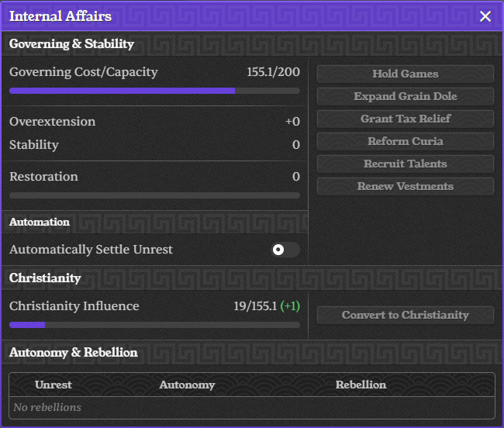Click the Governing Cost/Capacity label
The height and width of the screenshot is (428, 504).
(x=84, y=72)
